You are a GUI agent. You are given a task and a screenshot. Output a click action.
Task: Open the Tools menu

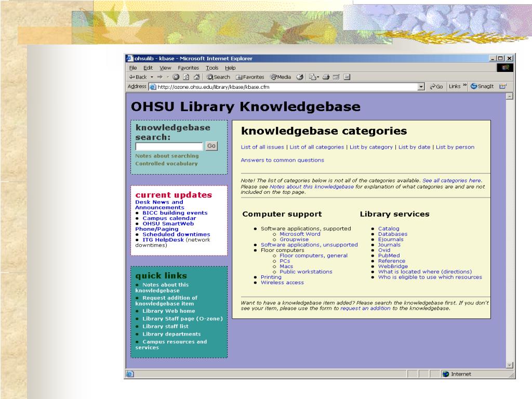pyautogui.click(x=212, y=68)
